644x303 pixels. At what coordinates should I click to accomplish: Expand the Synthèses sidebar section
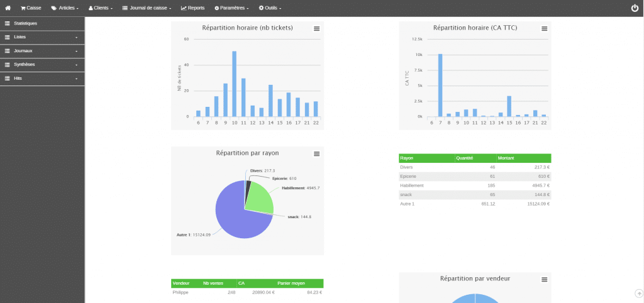[x=42, y=65]
